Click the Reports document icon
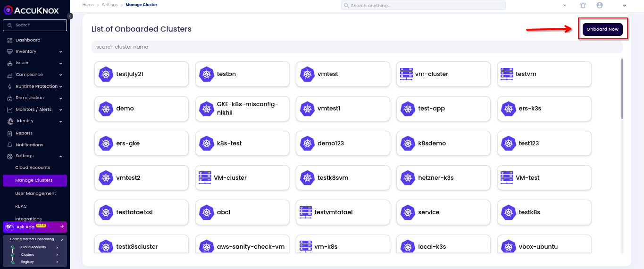 click(9, 133)
